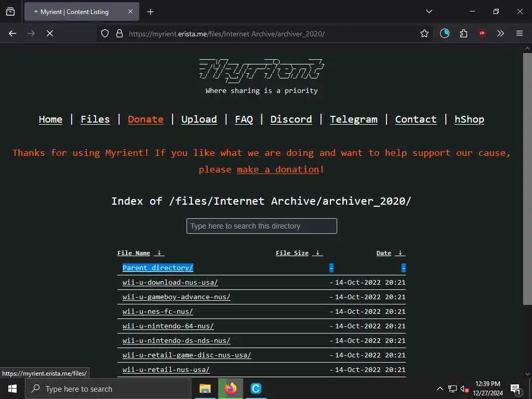532x399 pixels.
Task: Open the Extensions puzzle-piece menu
Action: tap(464, 33)
